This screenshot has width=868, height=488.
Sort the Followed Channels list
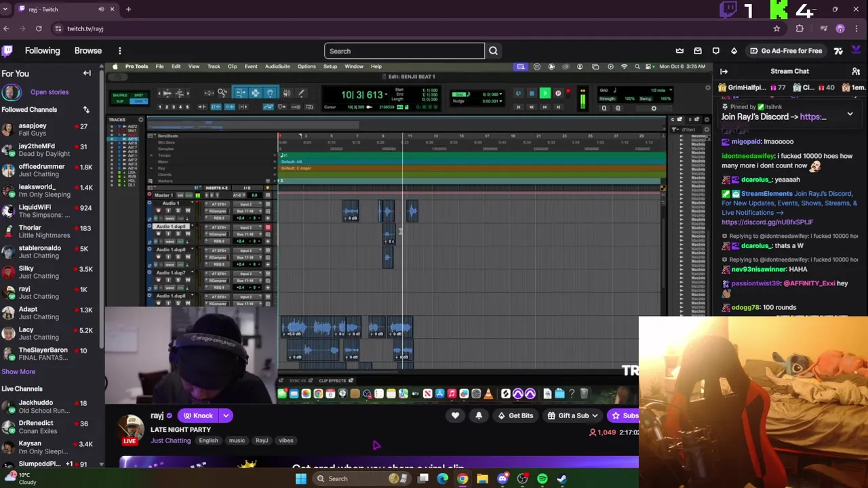point(86,110)
